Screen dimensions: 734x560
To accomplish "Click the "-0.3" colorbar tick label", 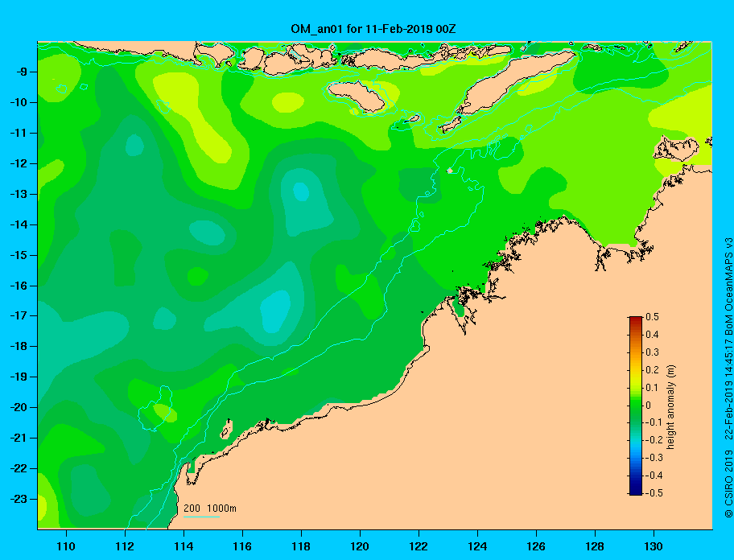I will (x=654, y=458).
